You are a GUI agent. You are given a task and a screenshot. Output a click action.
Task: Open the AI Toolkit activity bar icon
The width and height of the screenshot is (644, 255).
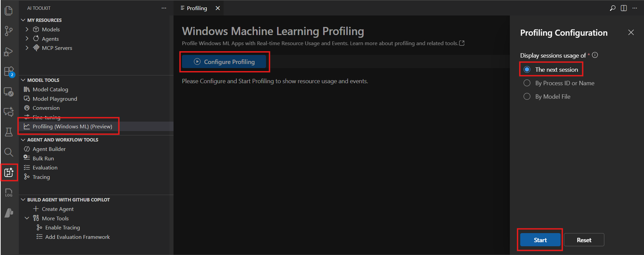coord(9,172)
